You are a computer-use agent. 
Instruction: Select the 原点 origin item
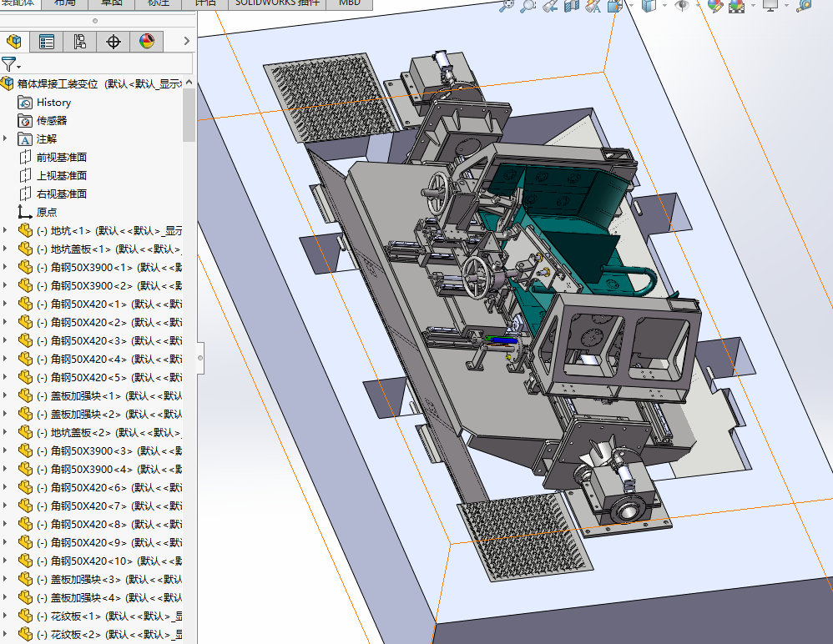pyautogui.click(x=47, y=213)
